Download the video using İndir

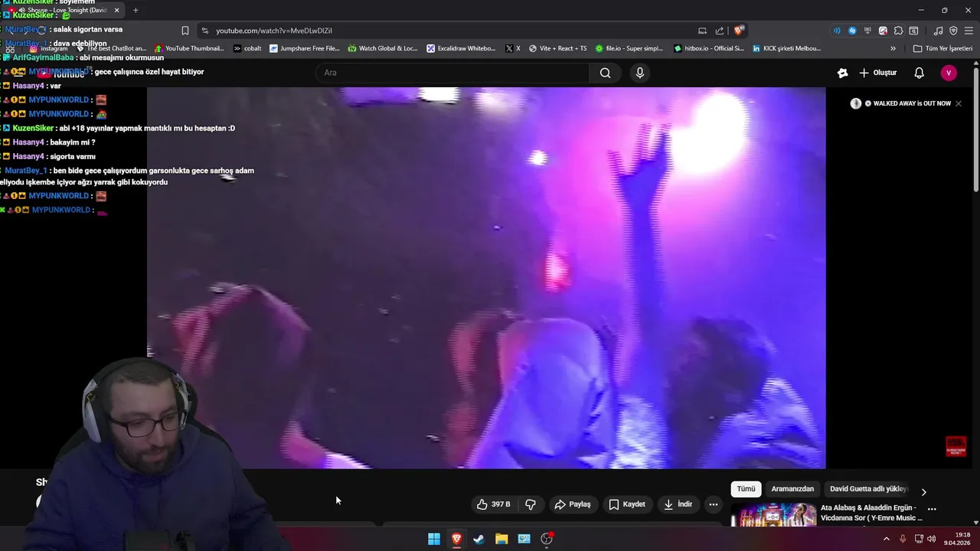click(x=678, y=504)
